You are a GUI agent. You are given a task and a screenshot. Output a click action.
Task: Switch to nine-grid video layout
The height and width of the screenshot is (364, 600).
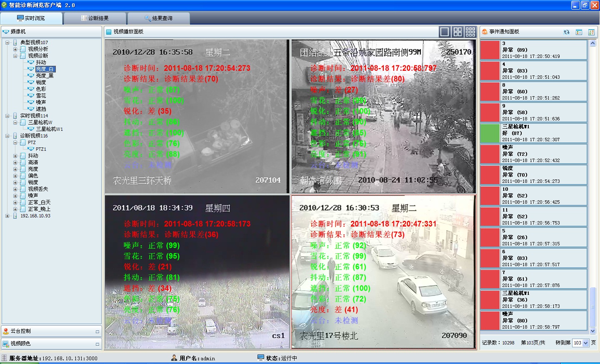pyautogui.click(x=470, y=32)
